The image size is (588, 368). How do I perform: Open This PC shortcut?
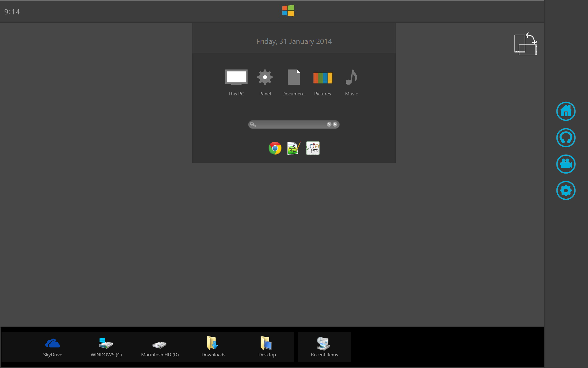(236, 78)
